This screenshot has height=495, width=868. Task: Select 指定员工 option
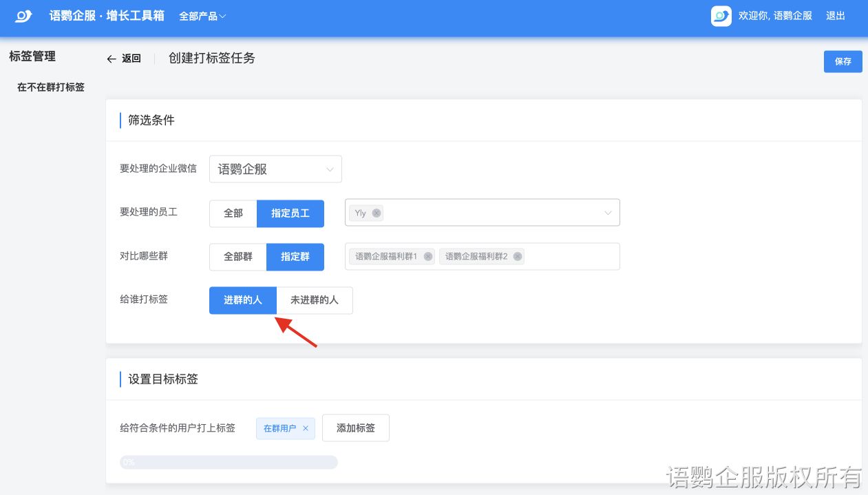click(x=290, y=213)
